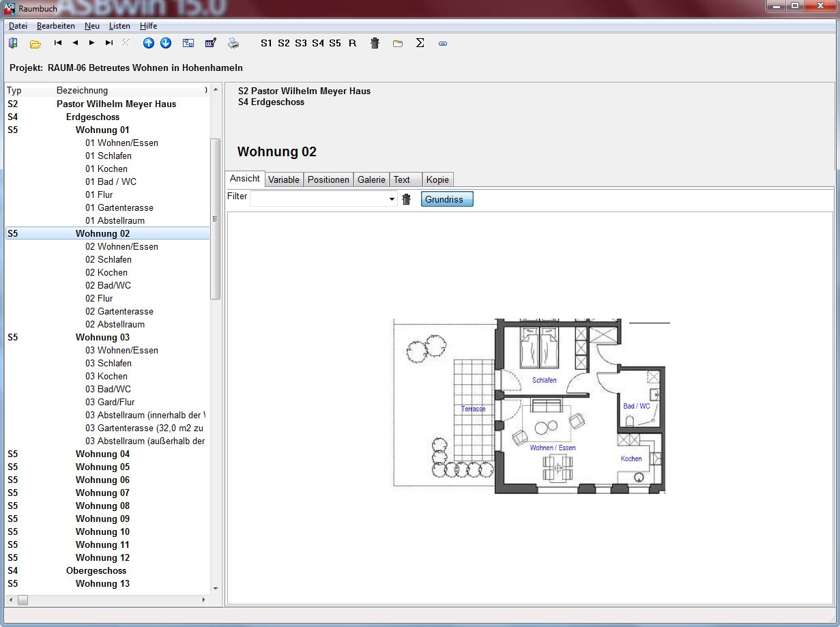The image size is (840, 627).
Task: Click the blue up arrow icon
Action: [x=149, y=43]
